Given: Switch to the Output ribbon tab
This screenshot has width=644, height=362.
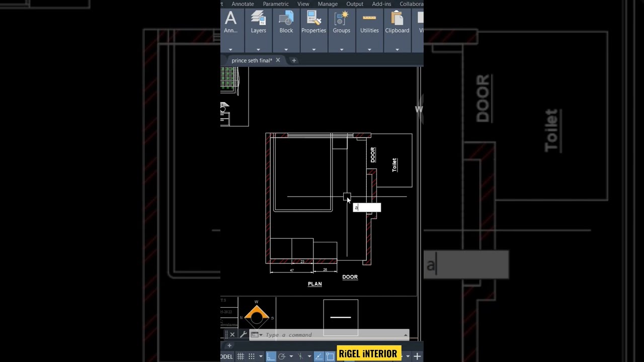Looking at the screenshot, I should click(355, 4).
